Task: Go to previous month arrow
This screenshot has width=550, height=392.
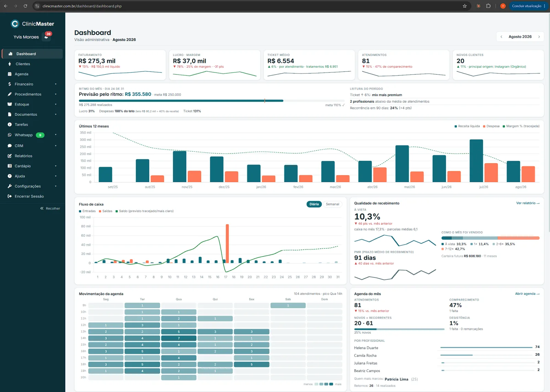Action: click(501, 37)
